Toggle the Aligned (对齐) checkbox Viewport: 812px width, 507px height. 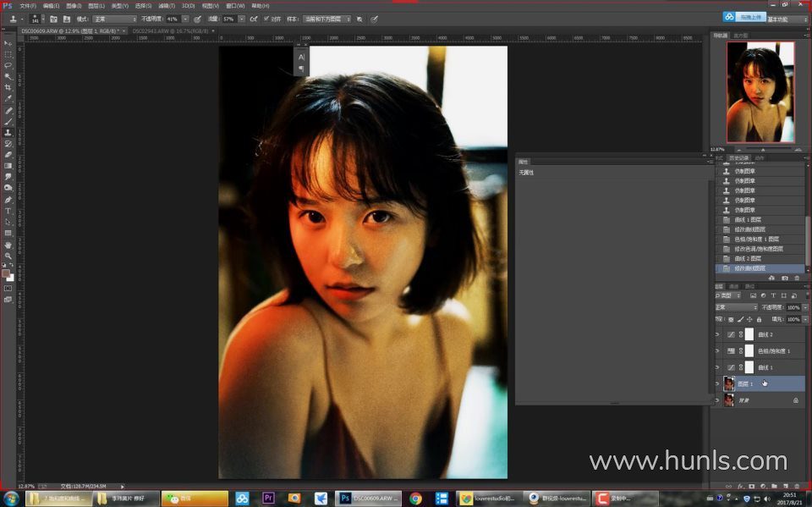(266, 19)
